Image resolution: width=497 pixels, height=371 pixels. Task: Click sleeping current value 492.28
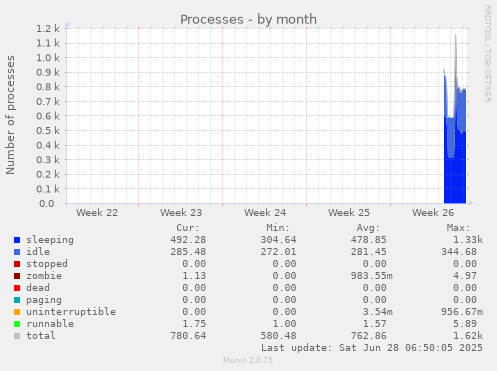188,240
